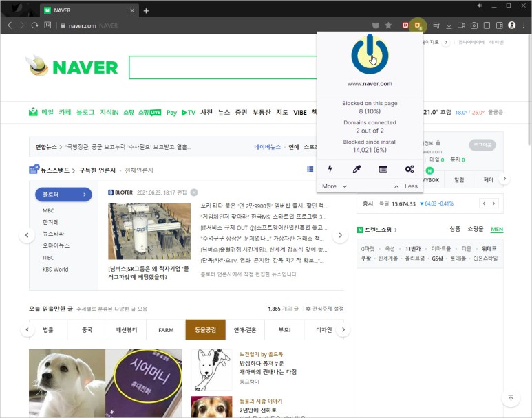This screenshot has width=532, height=418.
Task: Toggle the sidebar panel icon
Action: coord(499,25)
